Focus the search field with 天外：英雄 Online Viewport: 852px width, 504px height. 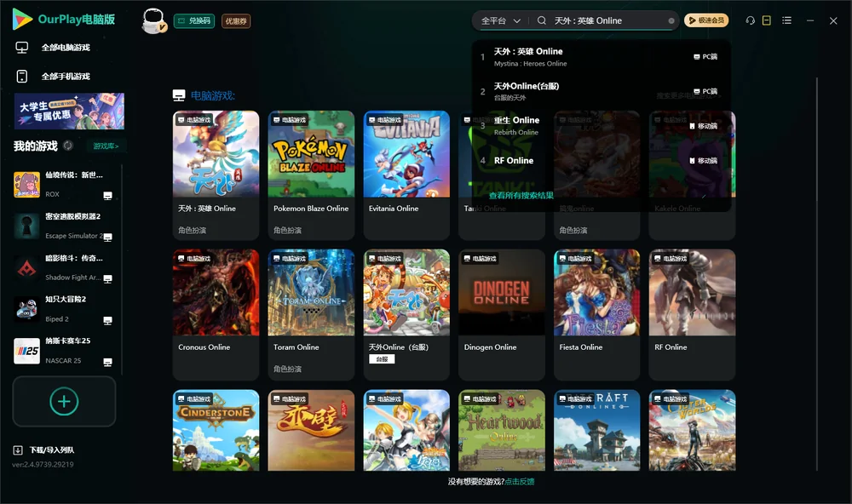click(608, 20)
